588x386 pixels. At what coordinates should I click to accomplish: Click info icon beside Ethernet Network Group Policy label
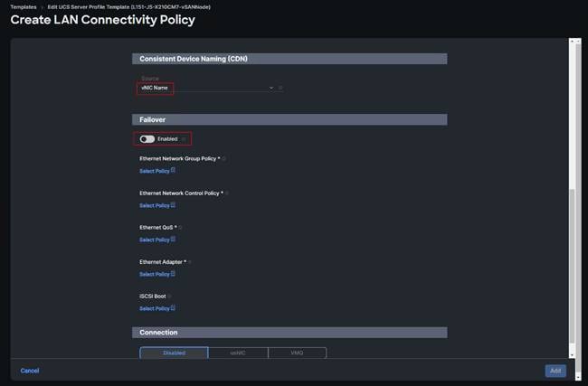(224, 159)
